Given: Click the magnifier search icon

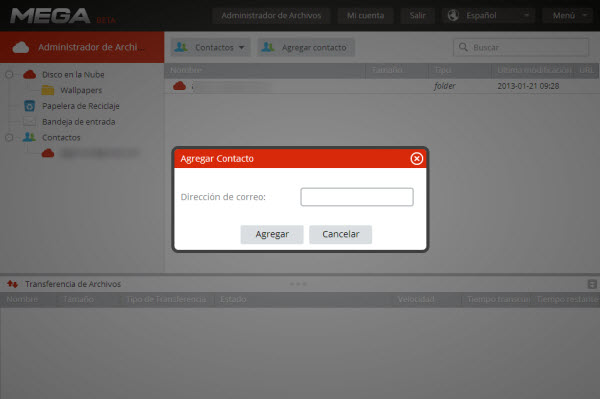Looking at the screenshot, I should 463,47.
